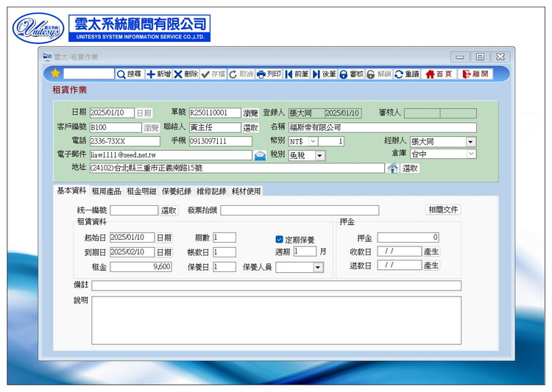Click the 保養日 field
Image resolution: width=552 pixels, height=392 pixels.
coord(224,267)
